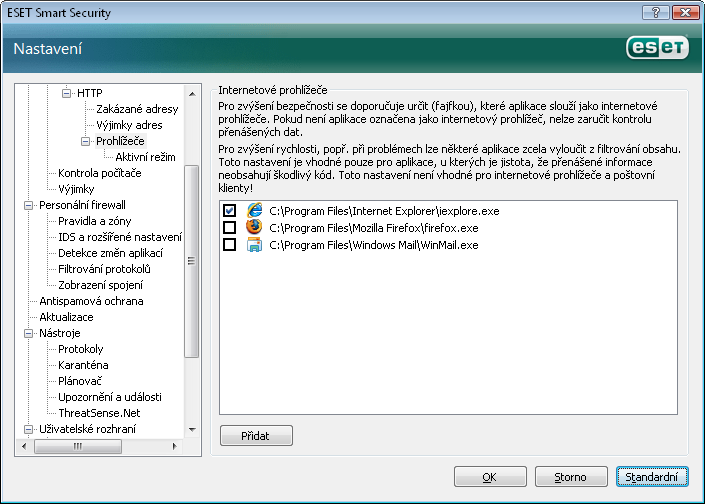
Task: Select Upozornění a události
Action: pos(110,397)
